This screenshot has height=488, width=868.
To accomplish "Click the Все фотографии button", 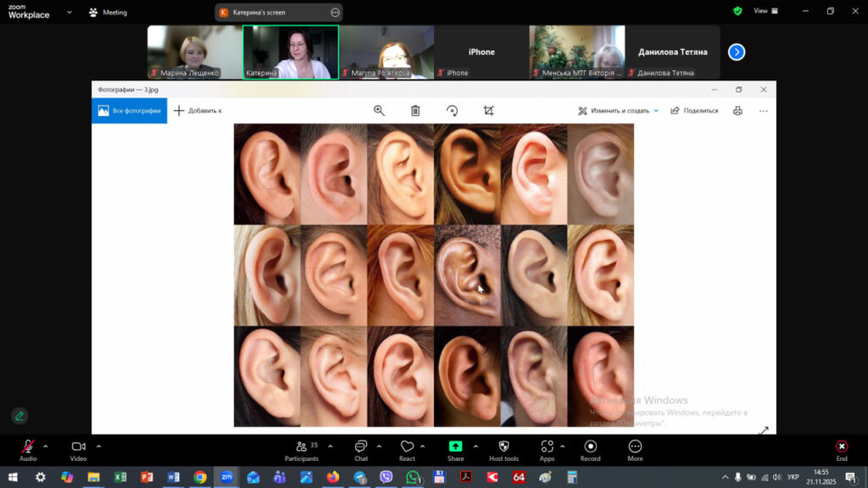I will point(130,111).
